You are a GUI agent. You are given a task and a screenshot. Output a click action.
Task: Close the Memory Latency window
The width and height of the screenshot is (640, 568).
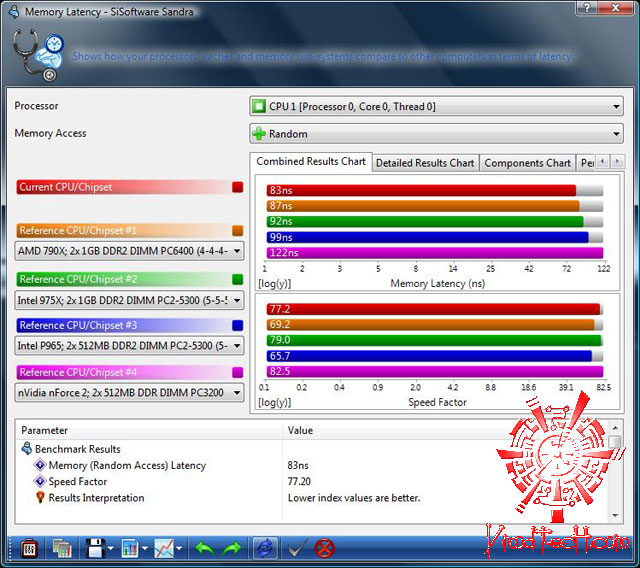pos(616,7)
